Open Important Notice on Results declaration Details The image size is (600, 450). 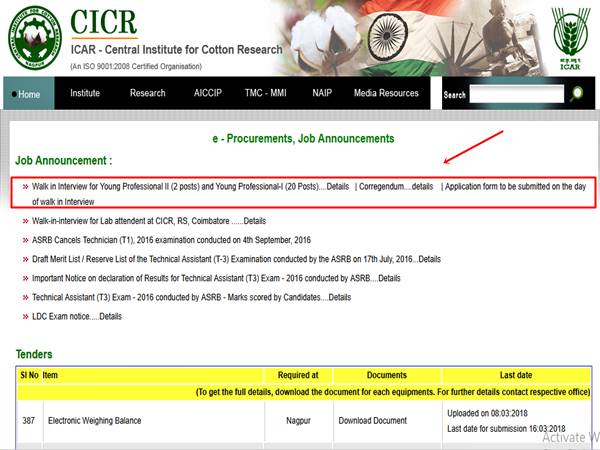(x=389, y=278)
